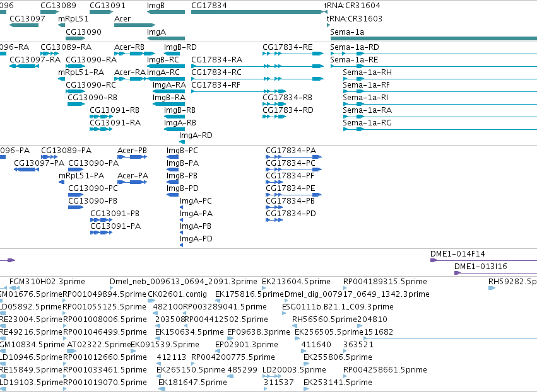The height and width of the screenshot is (392, 537).
Task: Select the CG13090-RC transcript label
Action: tap(91, 85)
